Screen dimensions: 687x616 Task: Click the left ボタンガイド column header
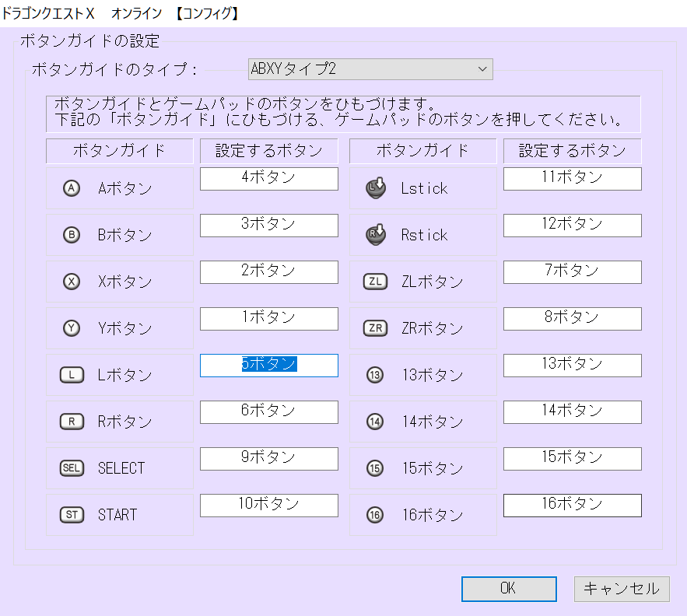pos(120,151)
